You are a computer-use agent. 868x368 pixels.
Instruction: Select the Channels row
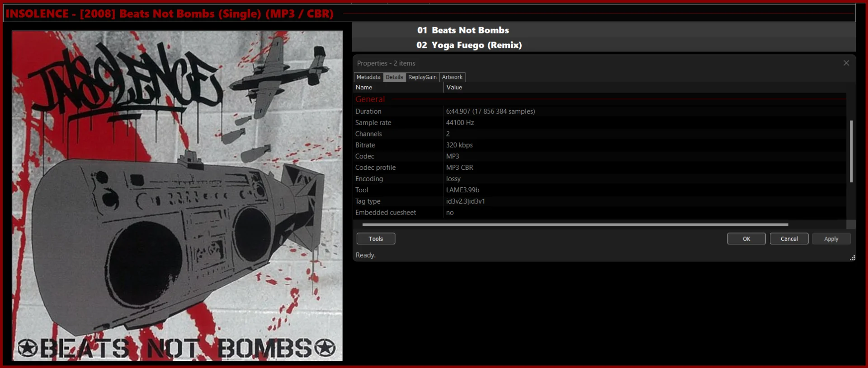click(600, 134)
